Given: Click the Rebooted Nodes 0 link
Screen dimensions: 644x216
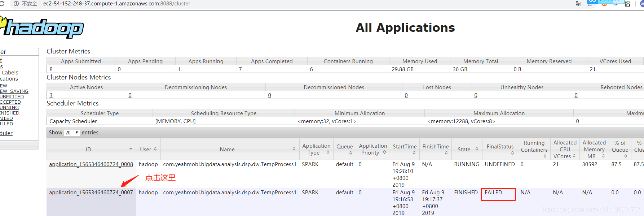Looking at the screenshot, I should 576,95.
